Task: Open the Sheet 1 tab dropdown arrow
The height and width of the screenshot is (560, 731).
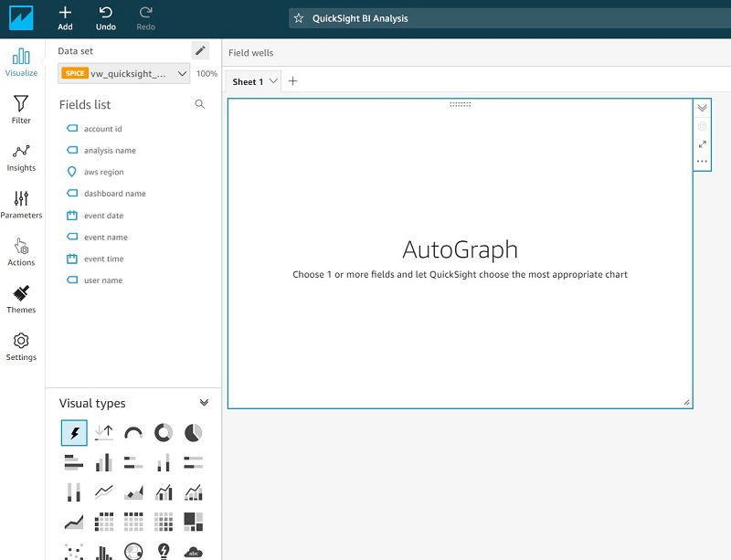Action: tap(273, 81)
